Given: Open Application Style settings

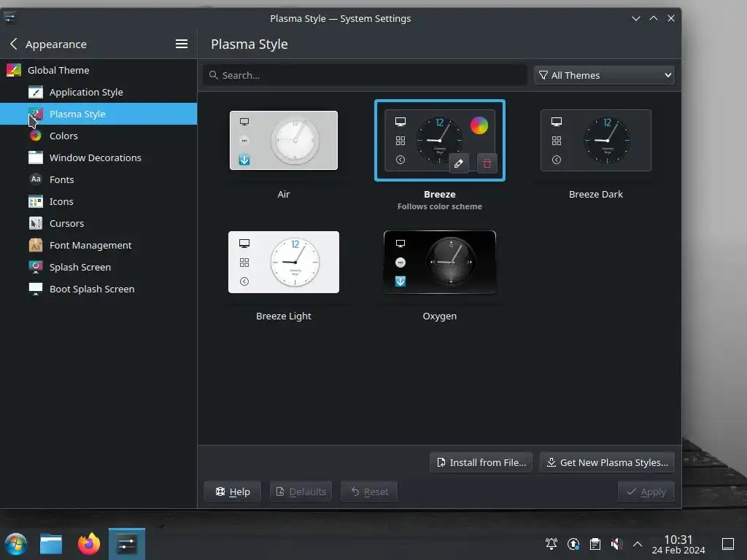Looking at the screenshot, I should pos(98,92).
